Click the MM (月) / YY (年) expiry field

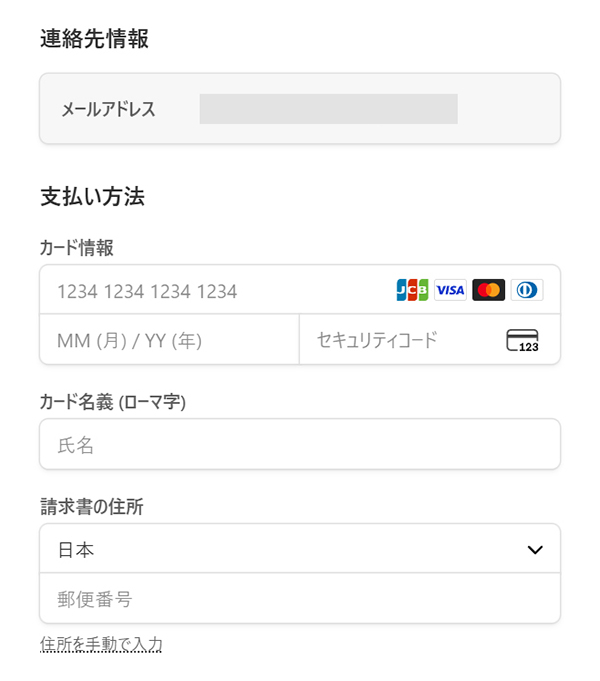point(168,341)
